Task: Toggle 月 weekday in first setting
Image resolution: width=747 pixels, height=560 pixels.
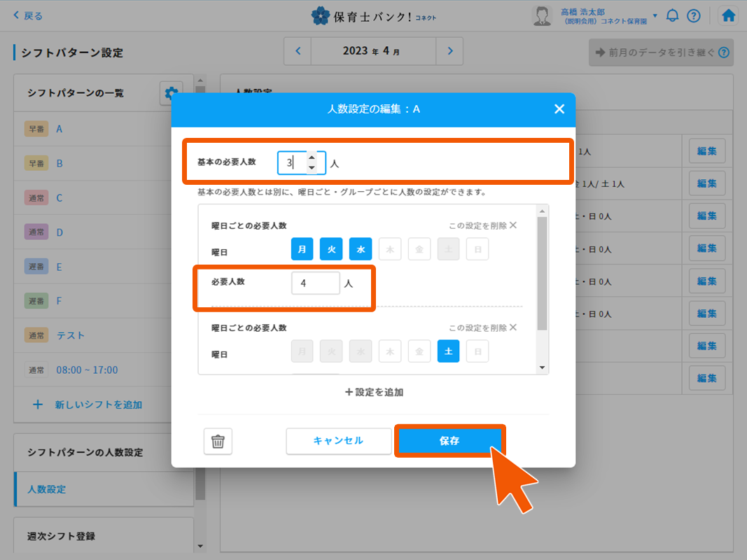Action: pos(302,248)
